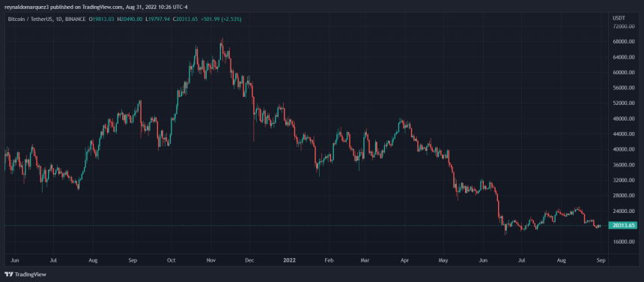This screenshot has height=282, width=644.
Task: Click the 36000.00 price axis label
Action: click(x=624, y=165)
